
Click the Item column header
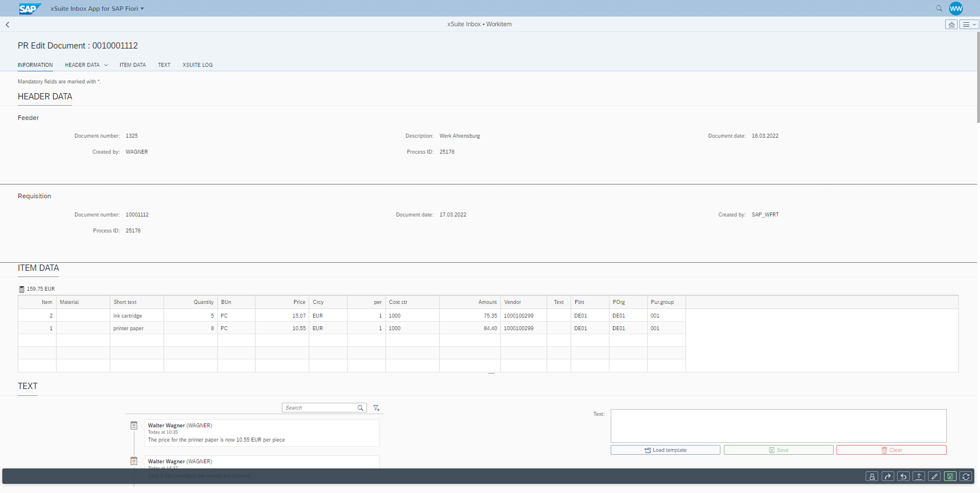[x=37, y=302]
